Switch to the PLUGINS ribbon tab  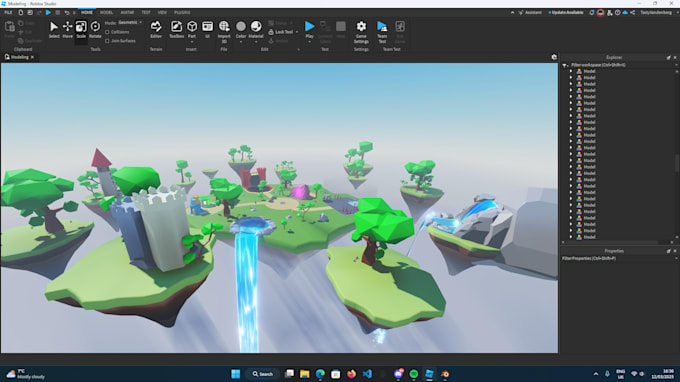click(x=182, y=13)
